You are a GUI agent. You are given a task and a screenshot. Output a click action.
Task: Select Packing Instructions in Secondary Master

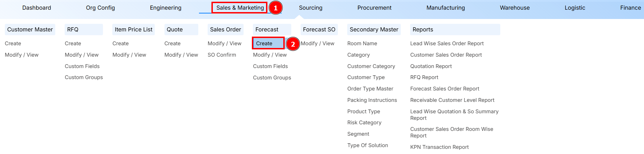[x=372, y=100]
